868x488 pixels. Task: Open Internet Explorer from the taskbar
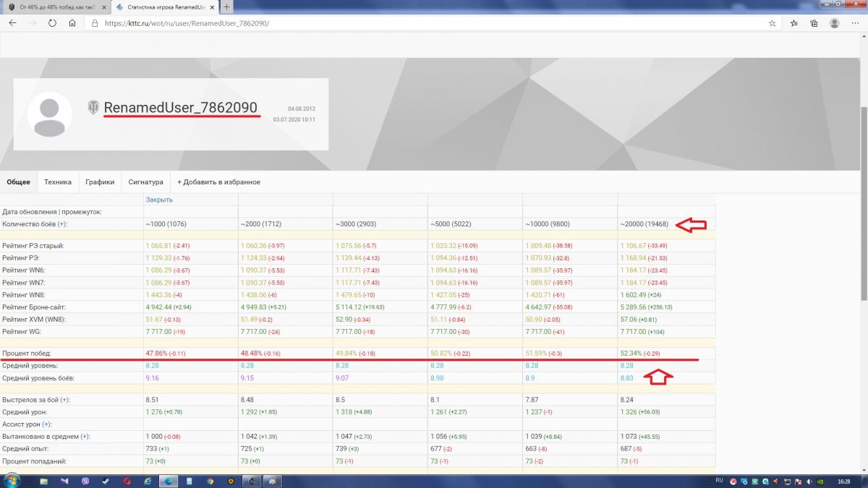coord(148,481)
